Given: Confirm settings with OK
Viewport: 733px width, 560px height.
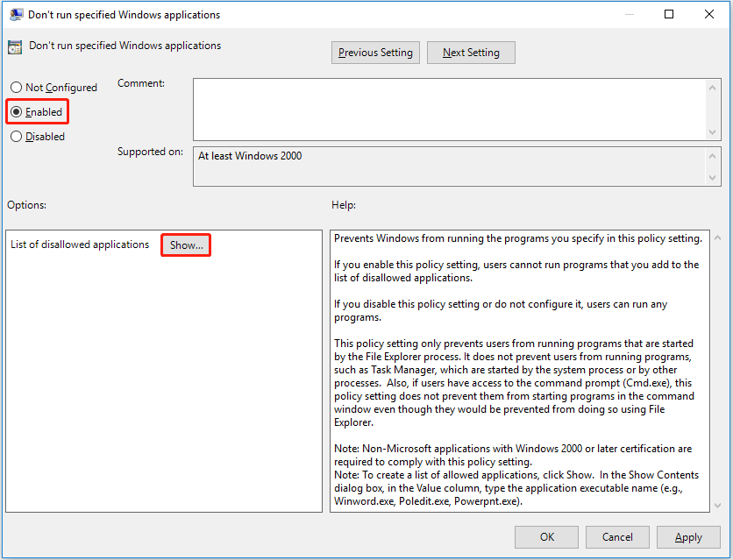Looking at the screenshot, I should [x=546, y=536].
